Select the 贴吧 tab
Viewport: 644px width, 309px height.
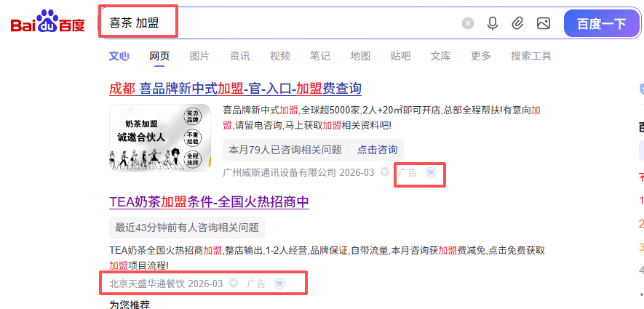tap(400, 56)
